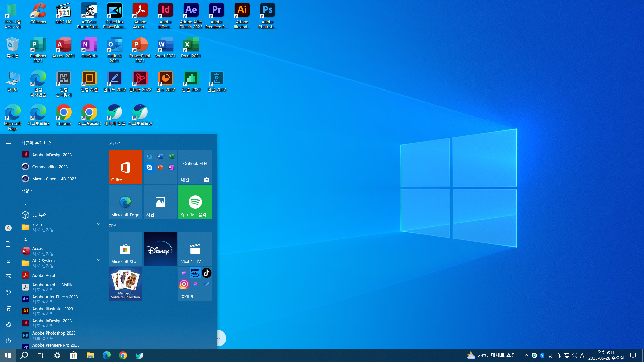Click the power icon in Start sidebar
The width and height of the screenshot is (644, 362).
pos(8,341)
